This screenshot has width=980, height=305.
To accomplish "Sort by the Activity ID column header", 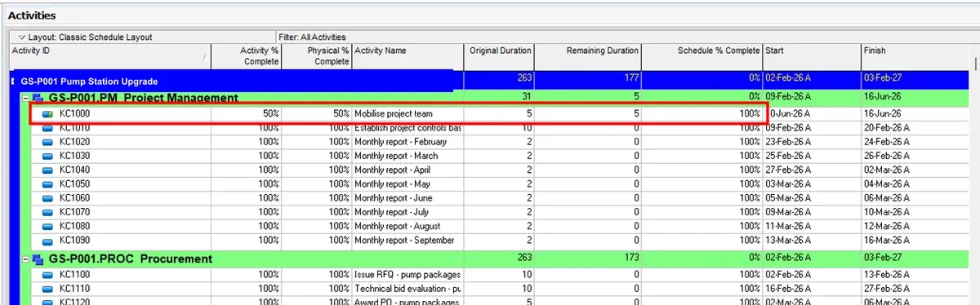I will point(109,56).
